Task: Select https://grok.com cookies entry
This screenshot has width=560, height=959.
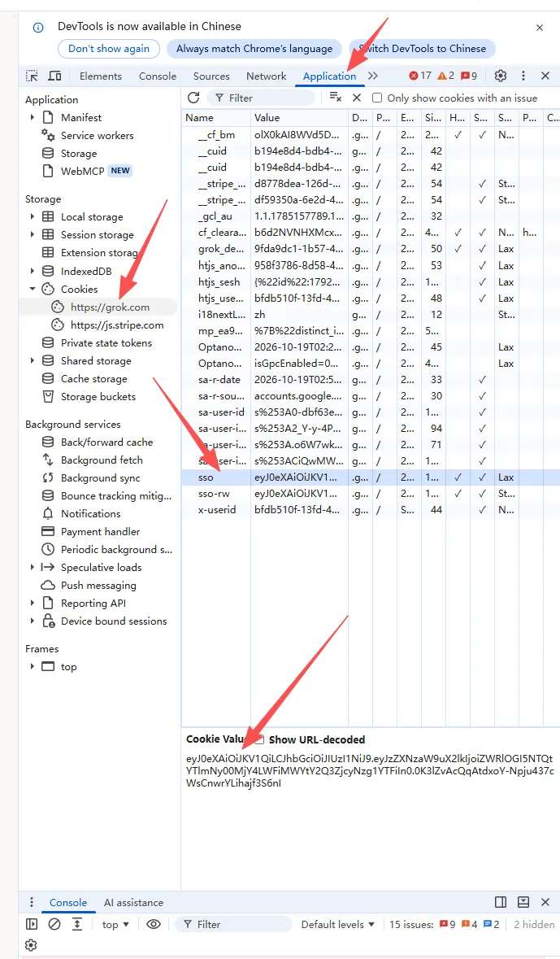Action: pyautogui.click(x=110, y=307)
